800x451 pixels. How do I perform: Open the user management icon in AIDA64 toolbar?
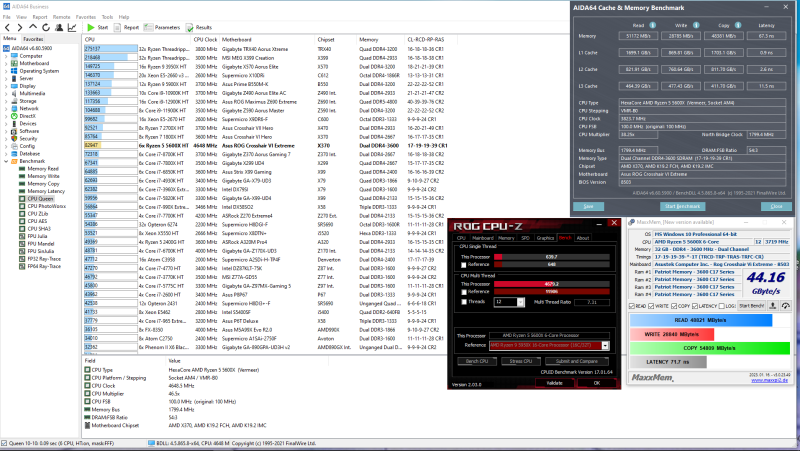pos(59,28)
